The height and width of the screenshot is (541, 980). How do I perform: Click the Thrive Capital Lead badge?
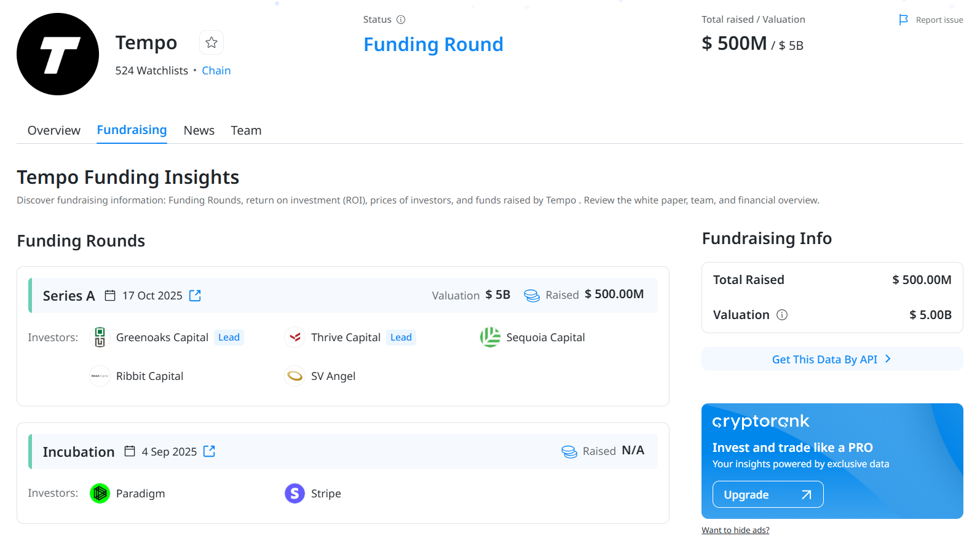[401, 337]
